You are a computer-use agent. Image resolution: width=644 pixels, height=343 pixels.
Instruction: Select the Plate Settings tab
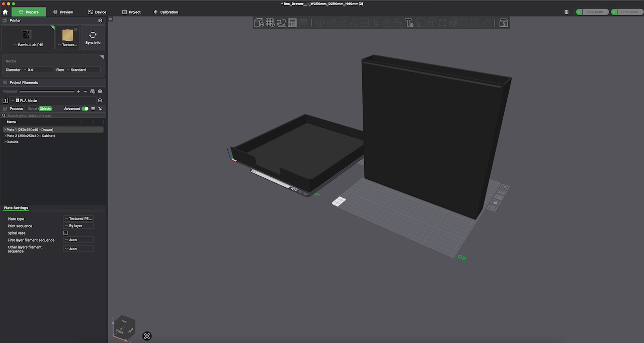16,208
